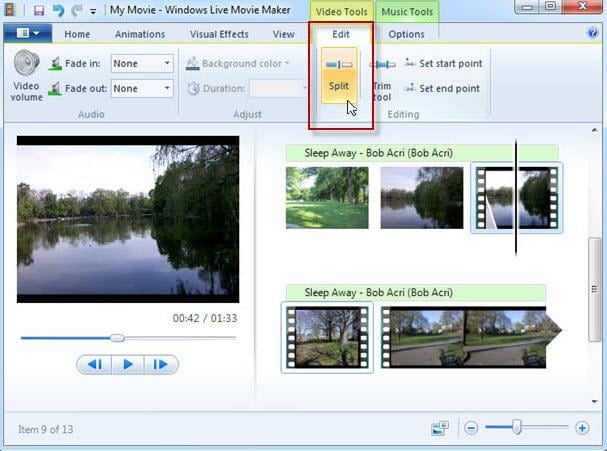Select the green park lawn thumbnail
The image size is (607, 451).
(x=327, y=197)
